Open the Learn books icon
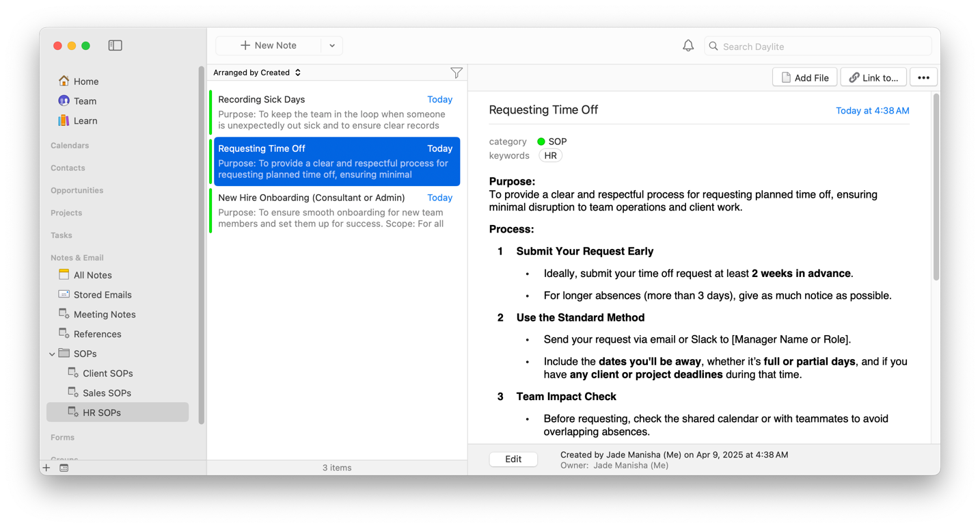Image resolution: width=980 pixels, height=528 pixels. click(64, 120)
